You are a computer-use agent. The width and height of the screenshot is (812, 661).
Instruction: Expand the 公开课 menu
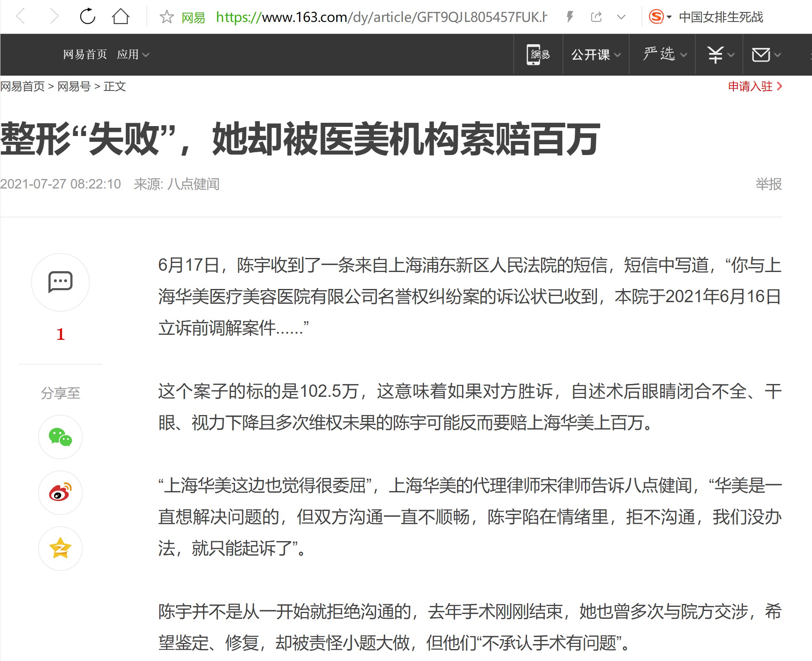(596, 55)
